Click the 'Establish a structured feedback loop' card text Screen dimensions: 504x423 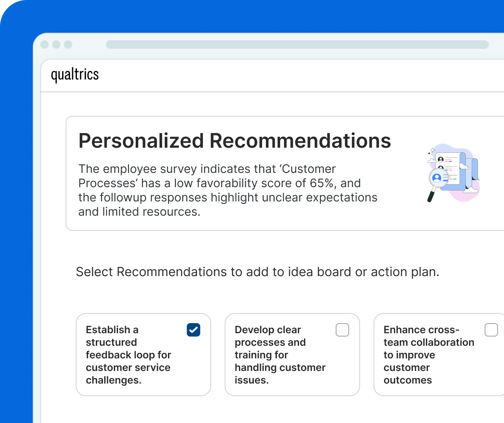[128, 355]
